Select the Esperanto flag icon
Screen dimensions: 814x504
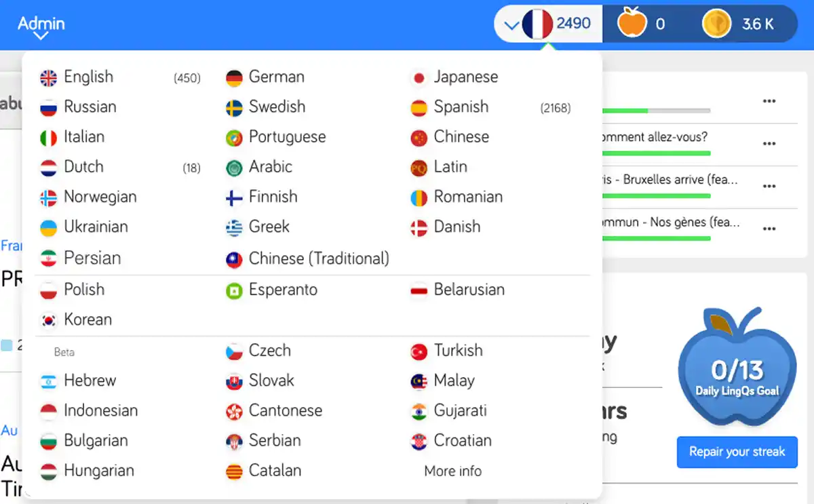pyautogui.click(x=234, y=290)
